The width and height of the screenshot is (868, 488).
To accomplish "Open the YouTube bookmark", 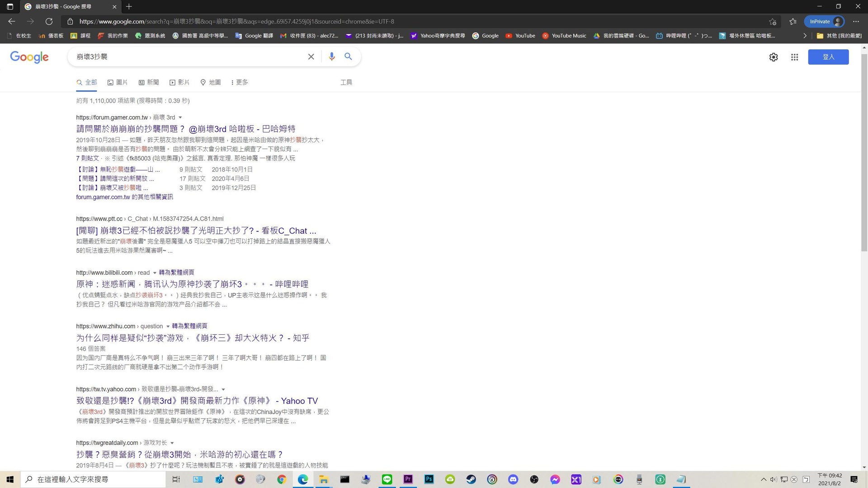I will coord(520,36).
